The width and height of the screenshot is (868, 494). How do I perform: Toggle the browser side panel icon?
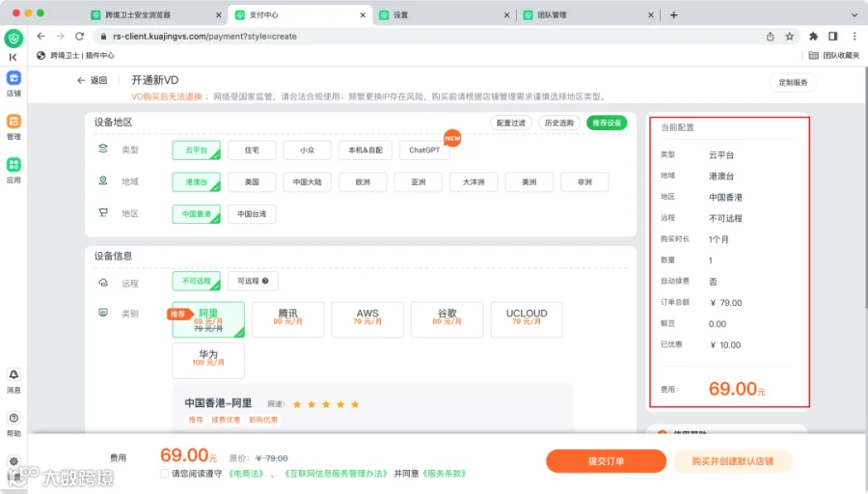pos(832,36)
